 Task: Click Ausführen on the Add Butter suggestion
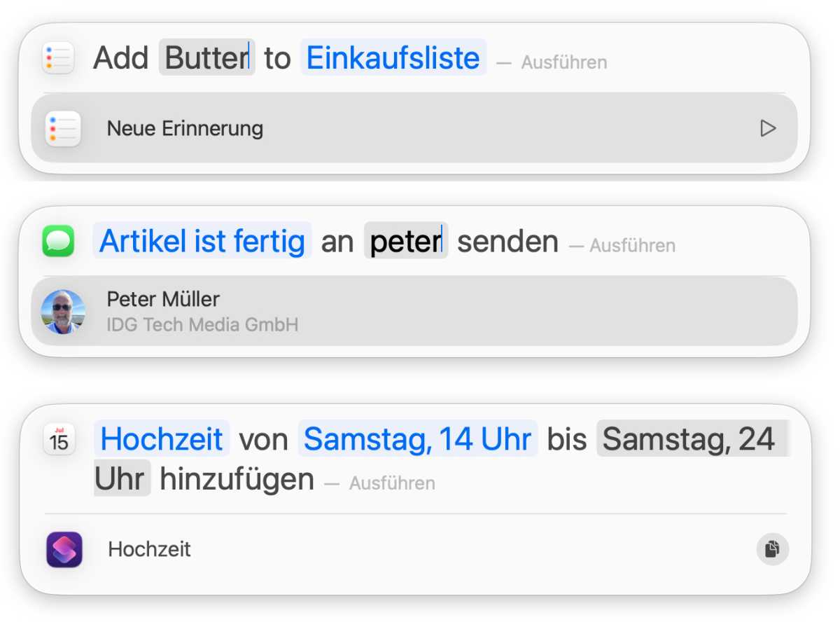click(565, 62)
